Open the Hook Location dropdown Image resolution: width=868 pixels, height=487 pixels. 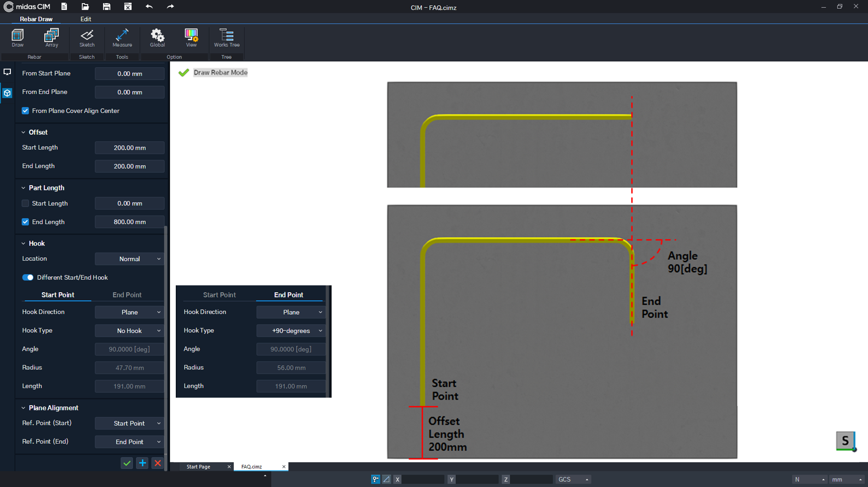(x=129, y=259)
